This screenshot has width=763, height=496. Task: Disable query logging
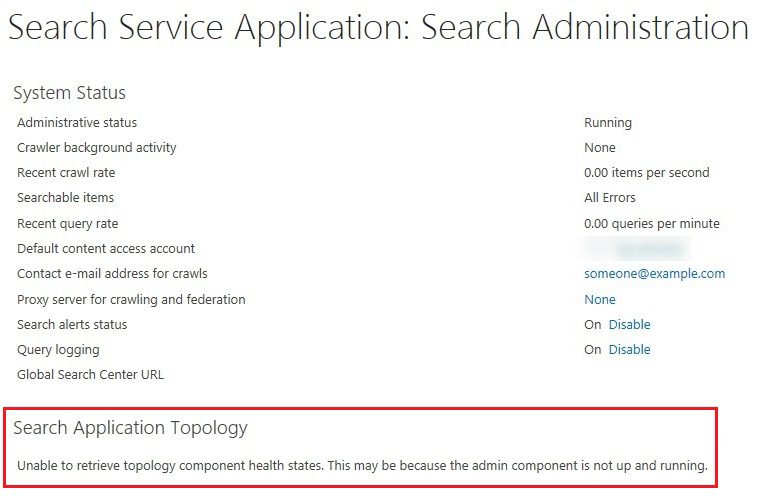pyautogui.click(x=629, y=350)
